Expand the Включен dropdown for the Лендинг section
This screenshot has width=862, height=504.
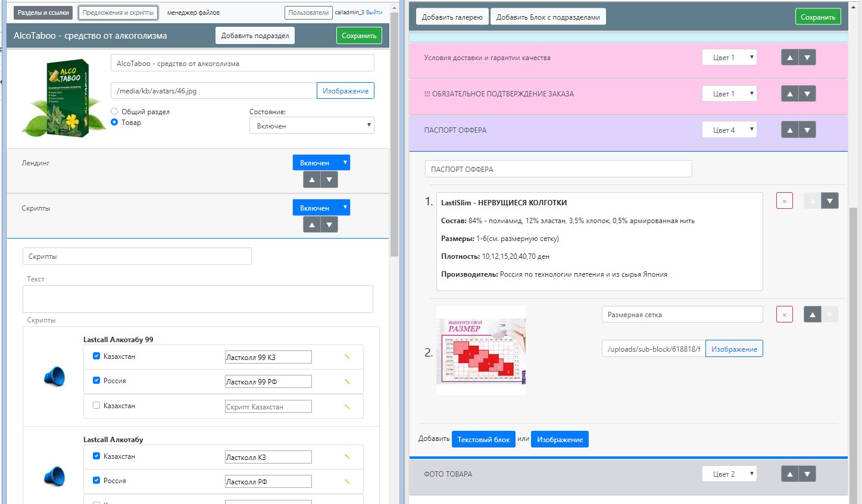point(321,162)
